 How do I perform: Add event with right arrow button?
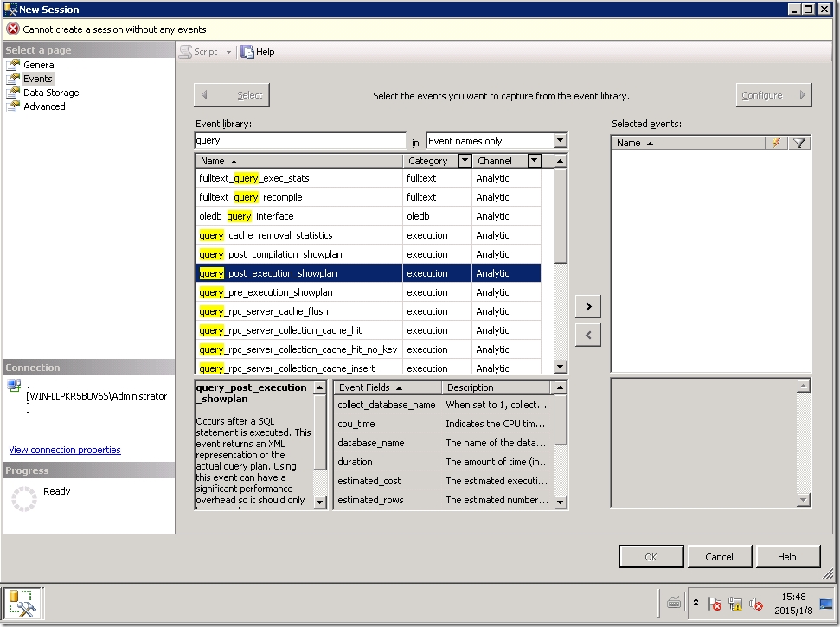588,306
